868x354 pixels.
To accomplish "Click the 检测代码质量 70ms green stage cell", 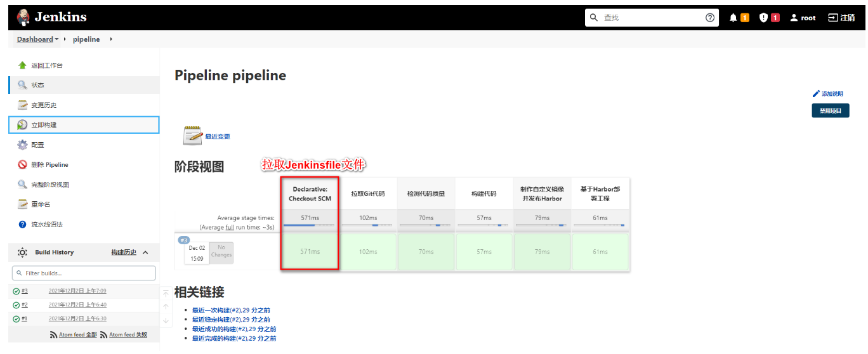I will click(x=426, y=252).
